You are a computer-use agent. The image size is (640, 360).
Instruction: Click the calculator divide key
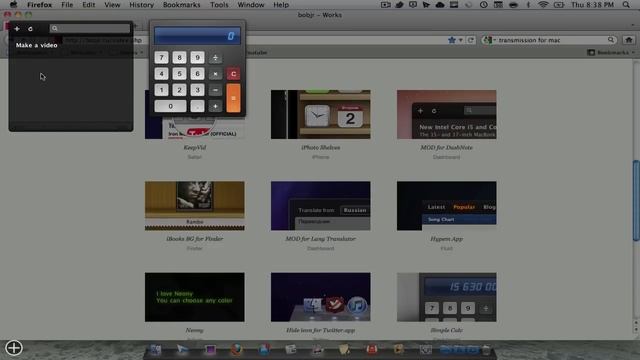click(215, 58)
